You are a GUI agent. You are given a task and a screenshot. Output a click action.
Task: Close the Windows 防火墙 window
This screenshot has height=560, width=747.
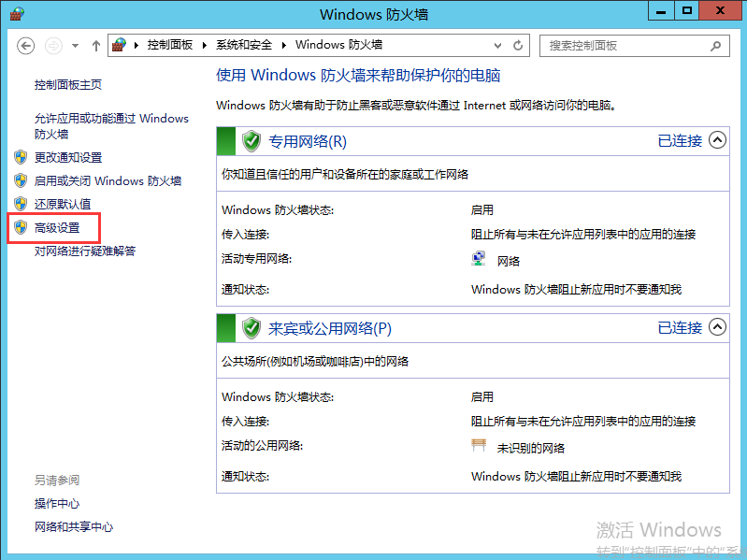click(720, 10)
